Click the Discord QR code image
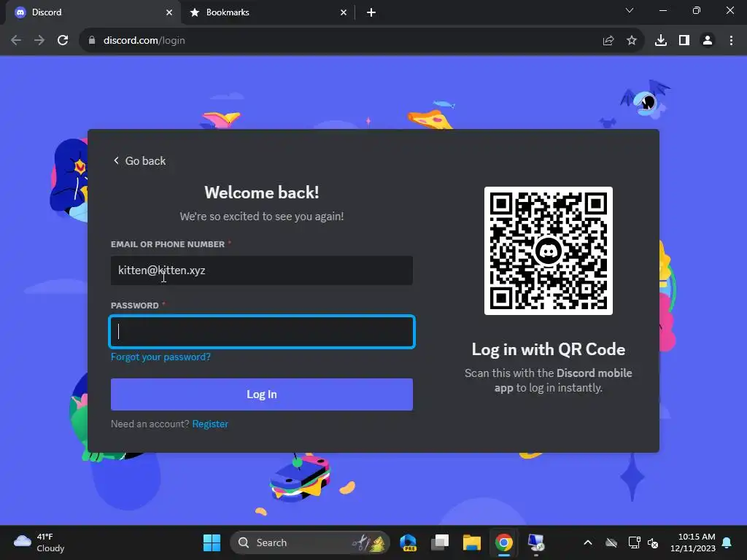This screenshot has width=747, height=560. (x=549, y=251)
